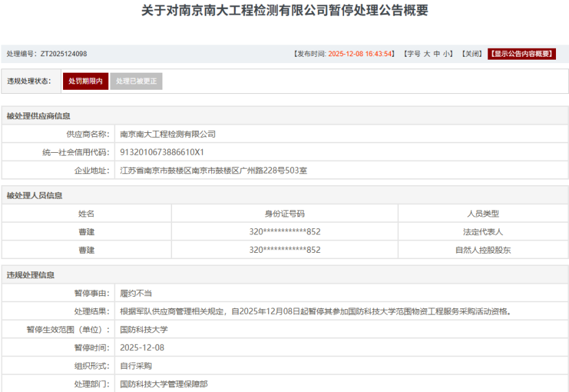The height and width of the screenshot is (392, 569).
Task: Select the 处罚期限内 status tab
Action: coord(86,82)
